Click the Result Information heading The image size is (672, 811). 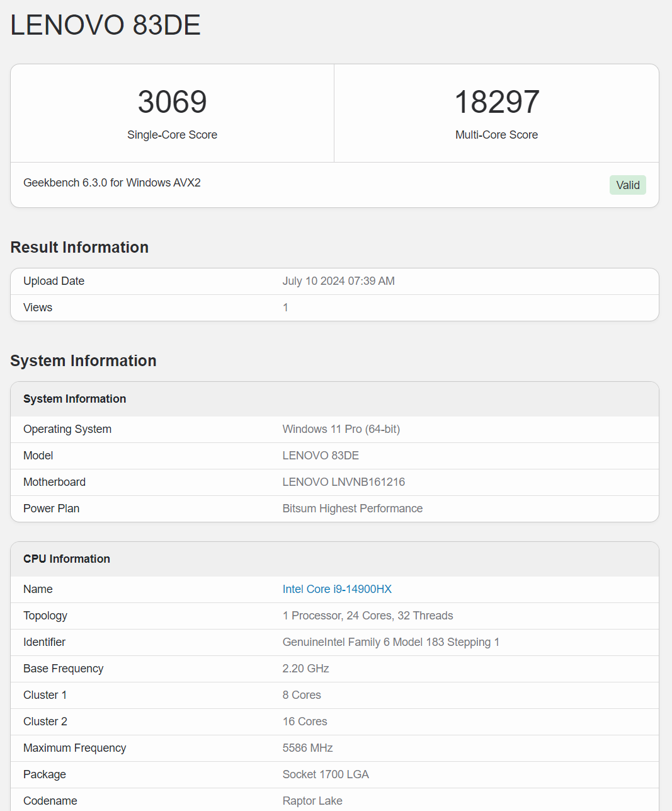pos(79,247)
